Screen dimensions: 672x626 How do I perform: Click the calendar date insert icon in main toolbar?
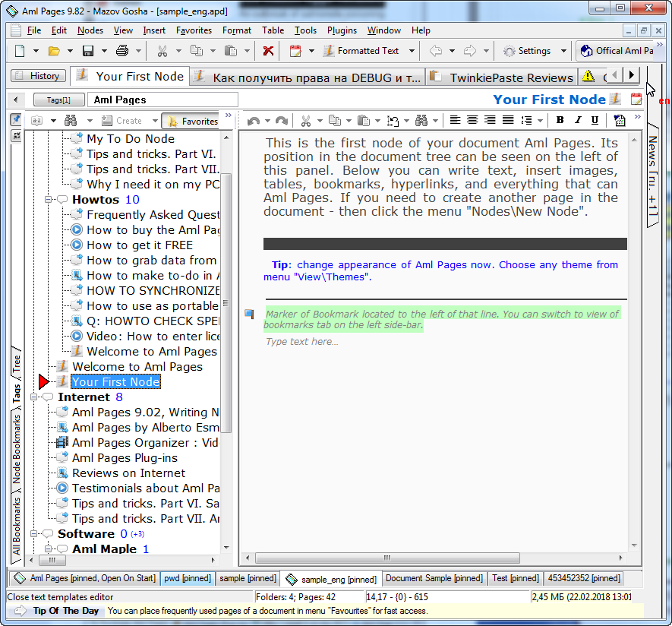[x=295, y=51]
